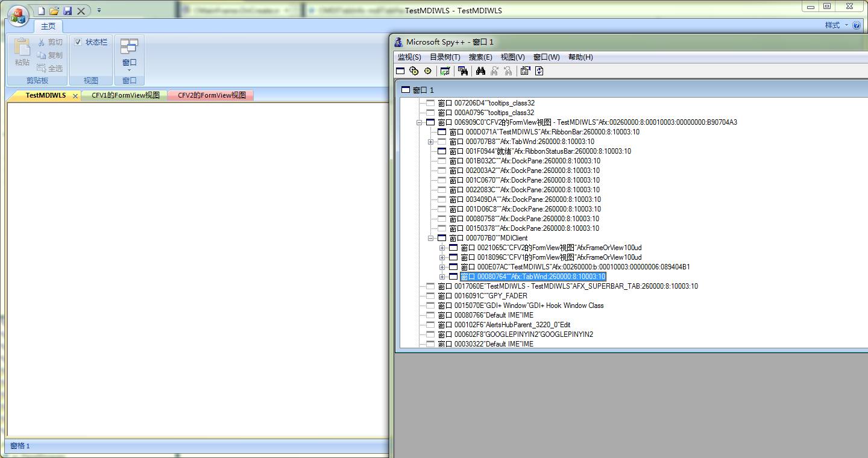
Task: Click the blue help question mark icon
Action: pyautogui.click(x=857, y=25)
